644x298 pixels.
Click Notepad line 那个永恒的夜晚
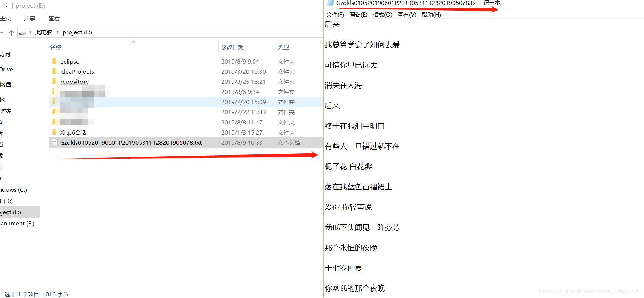pos(351,248)
